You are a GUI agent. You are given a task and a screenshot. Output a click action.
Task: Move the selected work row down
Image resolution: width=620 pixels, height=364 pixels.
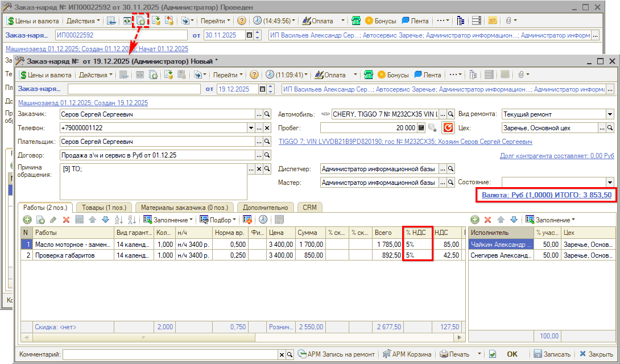pos(105,220)
